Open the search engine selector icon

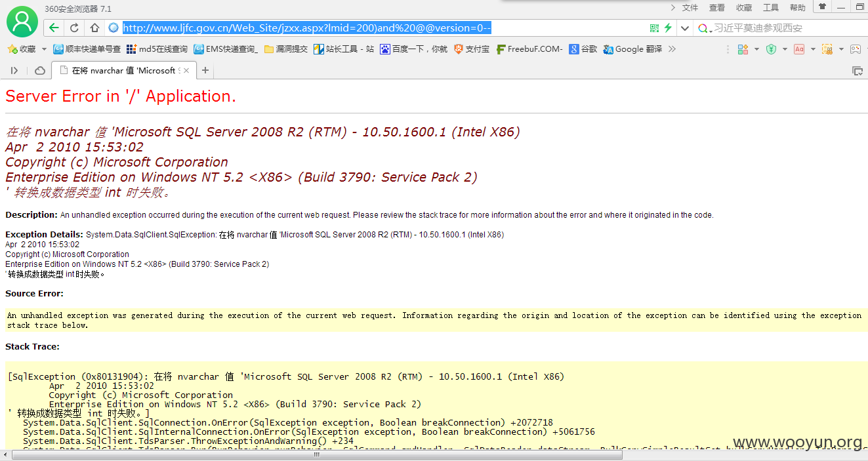coord(705,28)
